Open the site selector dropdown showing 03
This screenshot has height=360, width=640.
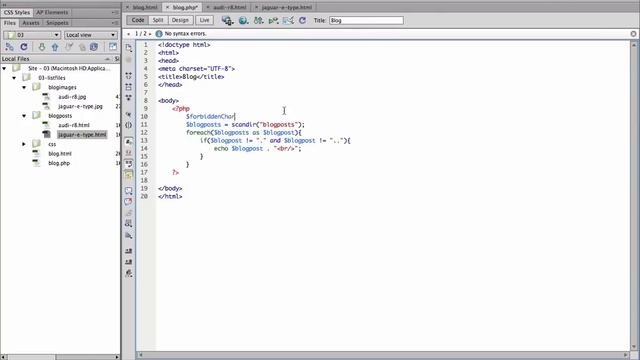pos(32,35)
